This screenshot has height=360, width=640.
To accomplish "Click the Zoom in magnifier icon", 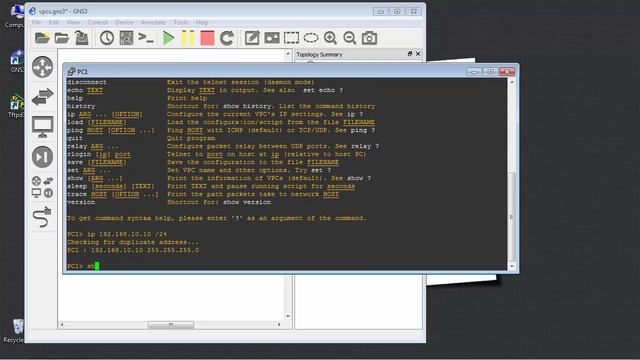I will coord(330,38).
